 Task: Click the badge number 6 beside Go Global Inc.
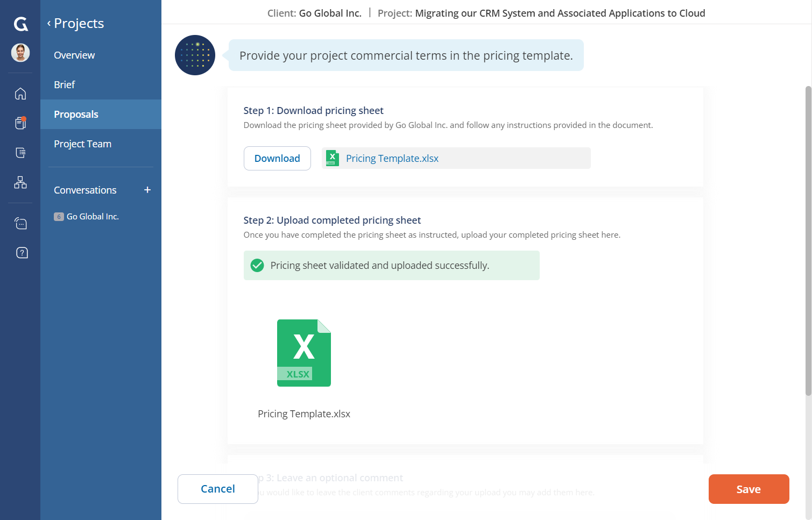coord(59,217)
